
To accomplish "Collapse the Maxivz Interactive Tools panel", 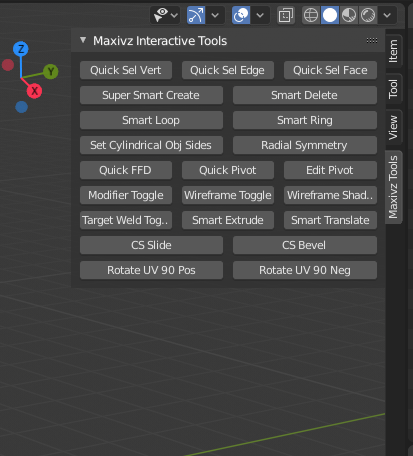I will point(83,40).
